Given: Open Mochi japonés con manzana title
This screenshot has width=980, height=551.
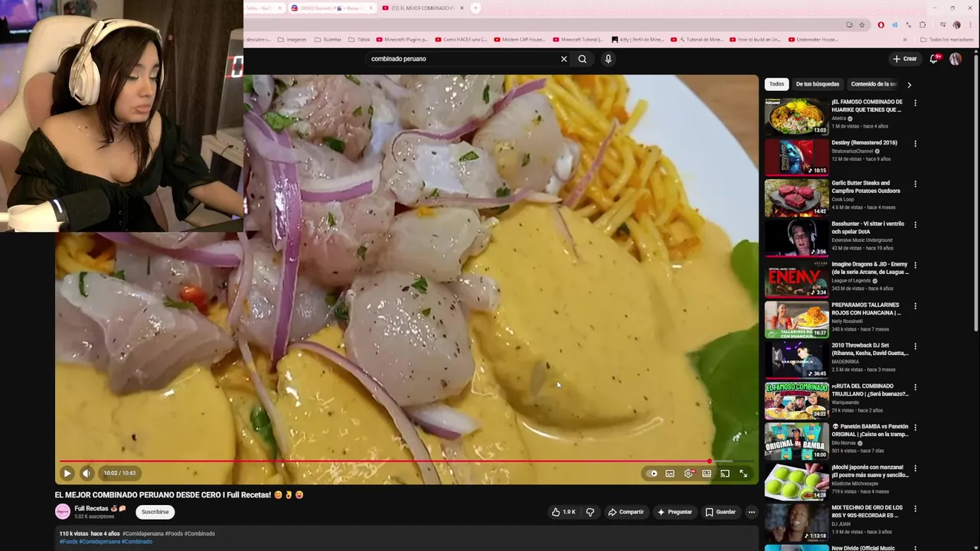Looking at the screenshot, I should tap(870, 471).
